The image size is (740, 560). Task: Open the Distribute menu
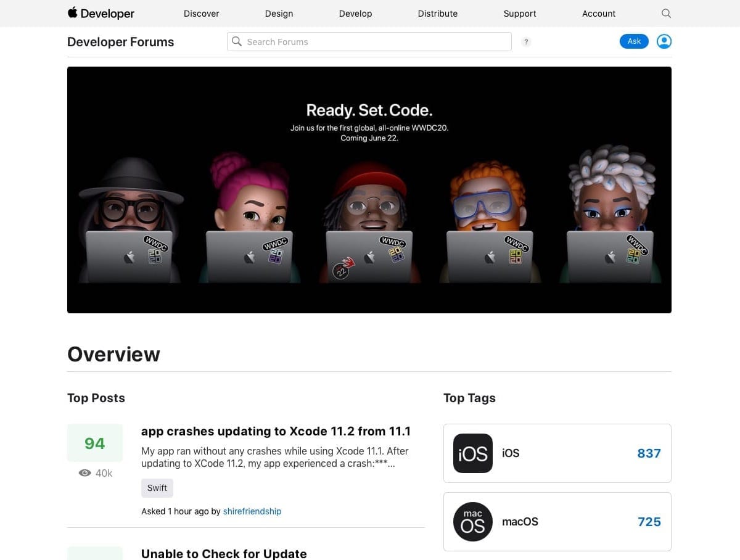coord(438,14)
